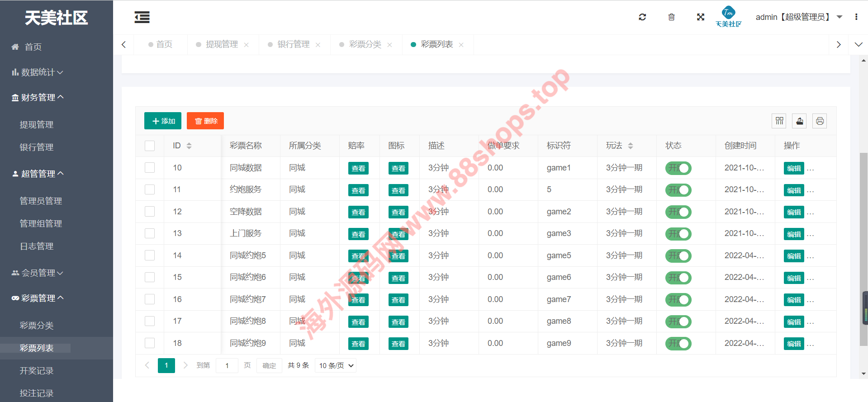Open the column filter grid icon
The image size is (868, 402).
[779, 121]
